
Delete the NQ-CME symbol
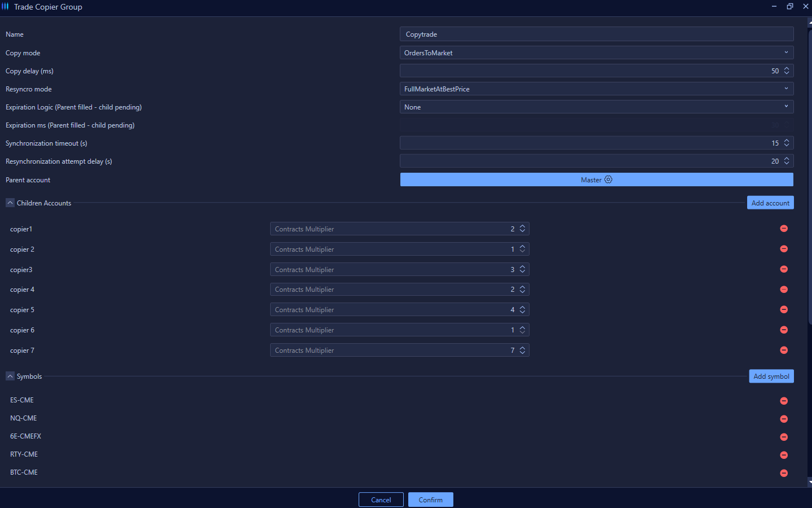(783, 419)
